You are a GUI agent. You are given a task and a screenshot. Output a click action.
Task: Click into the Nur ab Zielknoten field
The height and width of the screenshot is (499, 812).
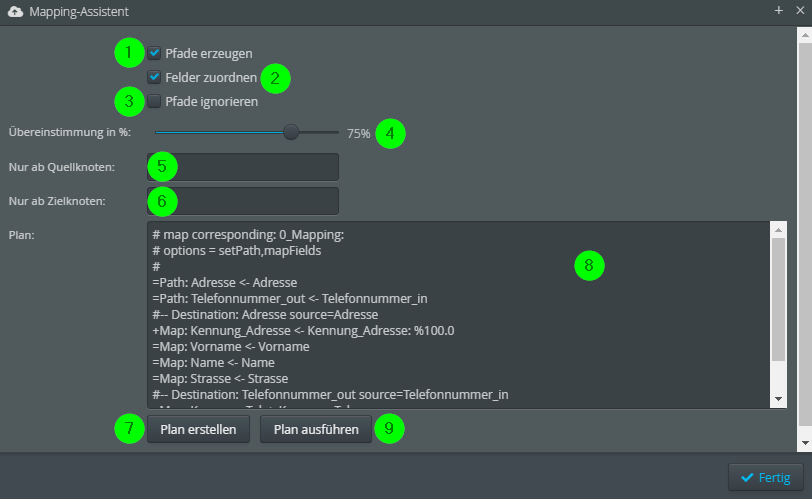pyautogui.click(x=243, y=201)
